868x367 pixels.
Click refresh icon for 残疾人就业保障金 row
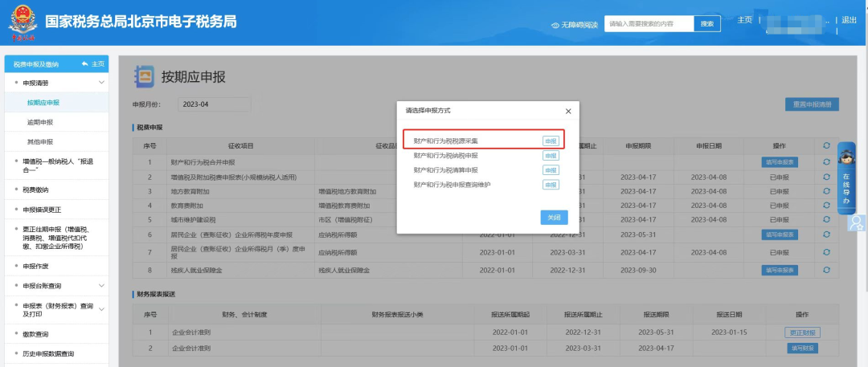[825, 271]
